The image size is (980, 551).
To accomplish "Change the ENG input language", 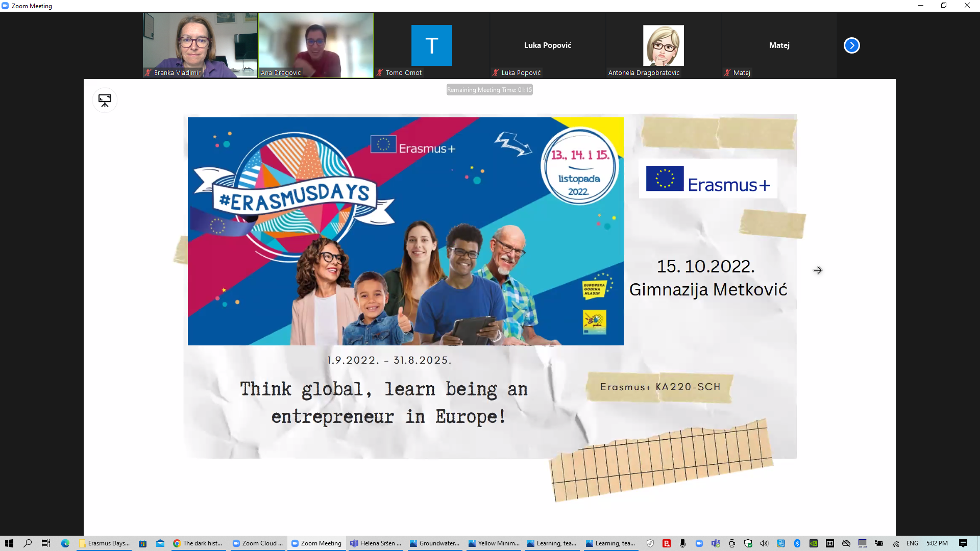I will 912,543.
